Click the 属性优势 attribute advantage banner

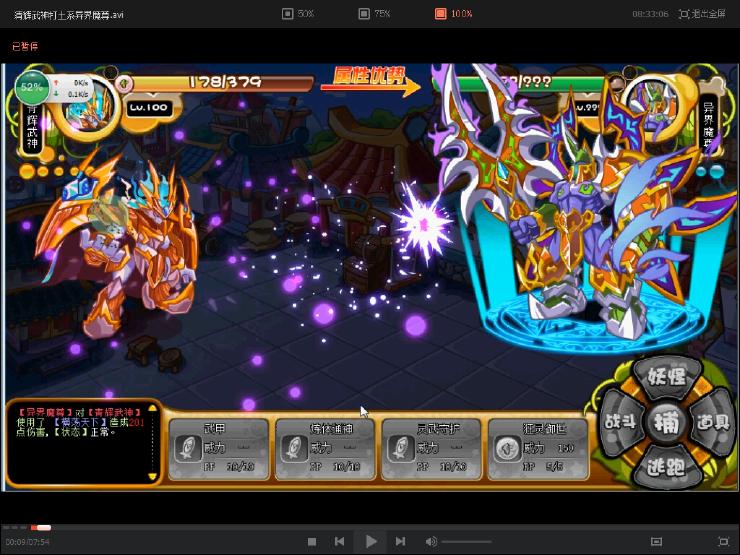370,81
